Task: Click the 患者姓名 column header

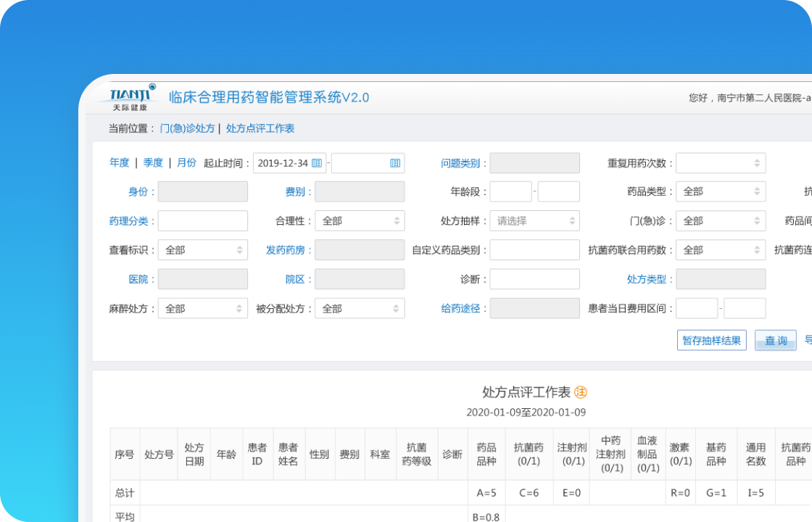Action: click(289, 454)
